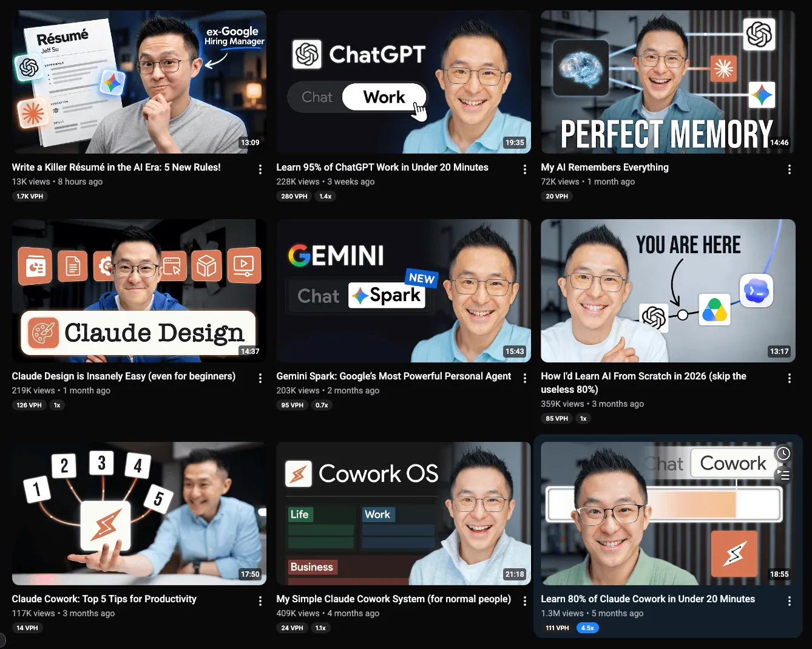This screenshot has width=812, height=649.
Task: Open the ChatGPT Chat/Work video thumbnail
Action: click(x=404, y=82)
